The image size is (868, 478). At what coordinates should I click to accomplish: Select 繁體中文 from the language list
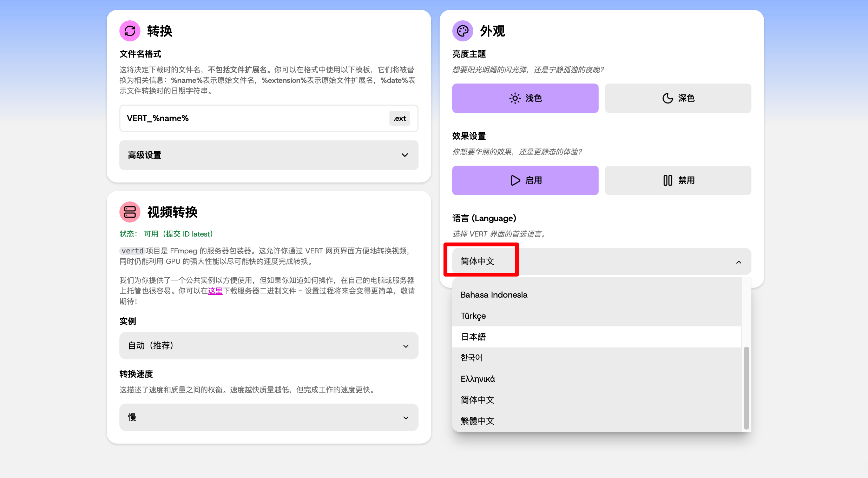tap(477, 421)
